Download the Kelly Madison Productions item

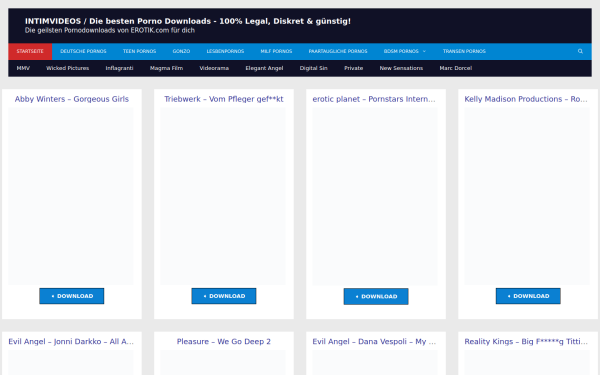(x=528, y=296)
